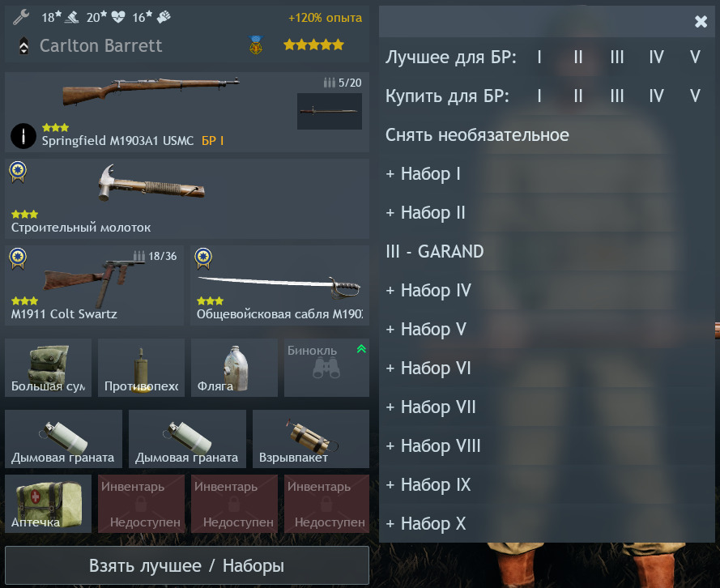
Task: Open the Большая сумка backpack slot
Action: (49, 368)
